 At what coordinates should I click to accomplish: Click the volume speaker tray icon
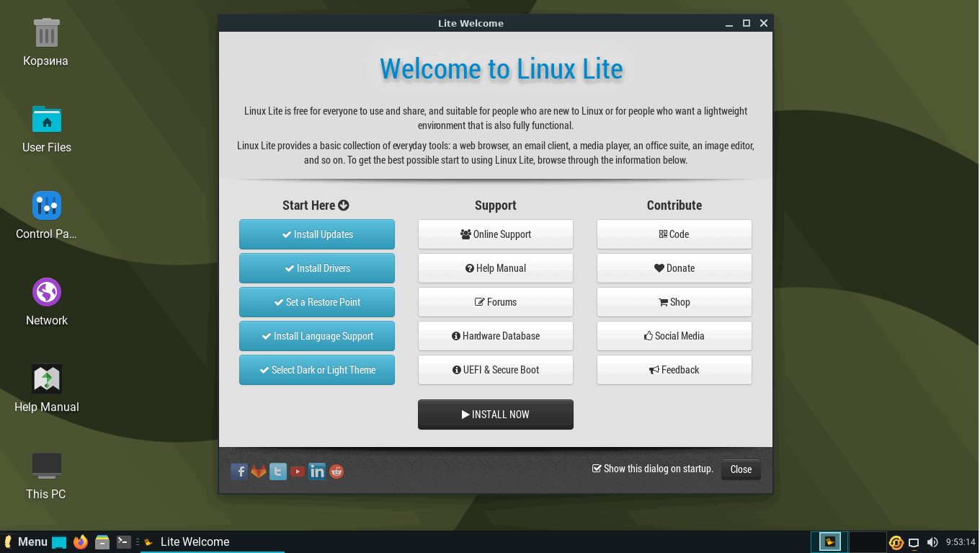pyautogui.click(x=932, y=542)
